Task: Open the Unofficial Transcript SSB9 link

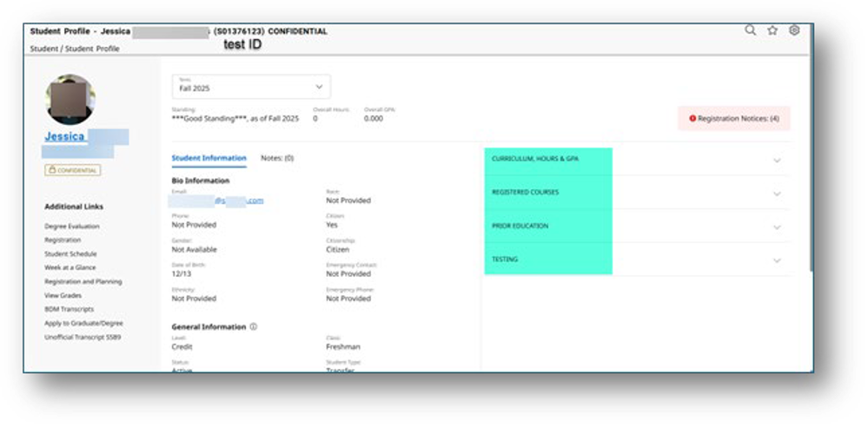Action: point(83,337)
